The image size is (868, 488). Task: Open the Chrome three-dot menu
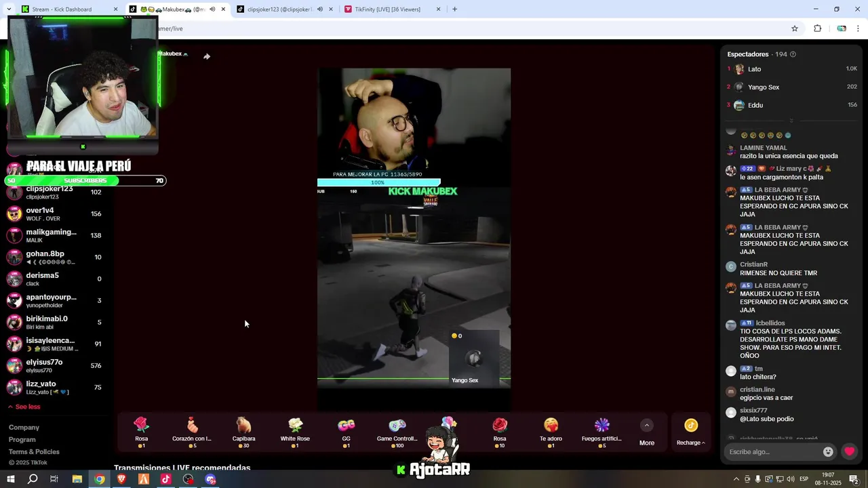(x=859, y=28)
